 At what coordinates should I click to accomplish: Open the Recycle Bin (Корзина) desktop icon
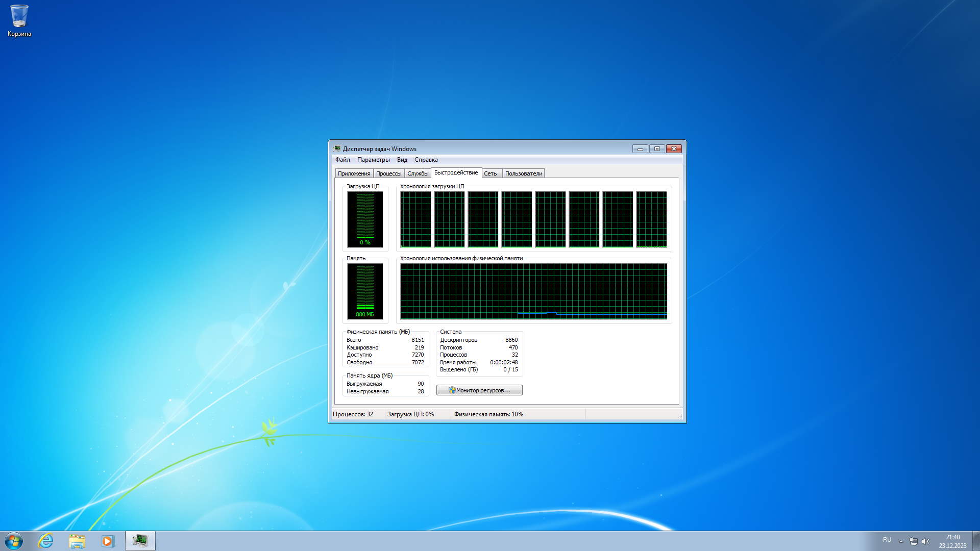click(19, 20)
